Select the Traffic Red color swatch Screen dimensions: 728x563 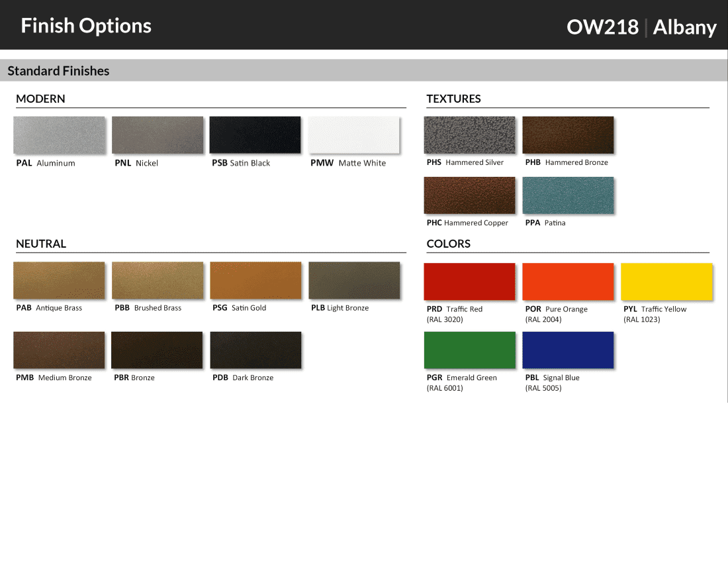click(x=469, y=281)
